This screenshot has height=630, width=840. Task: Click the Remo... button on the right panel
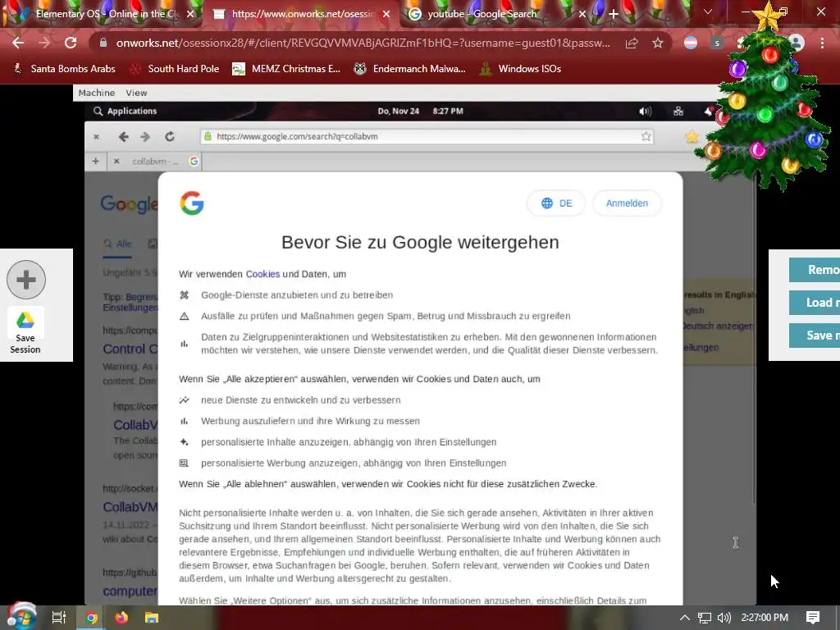[815, 269]
